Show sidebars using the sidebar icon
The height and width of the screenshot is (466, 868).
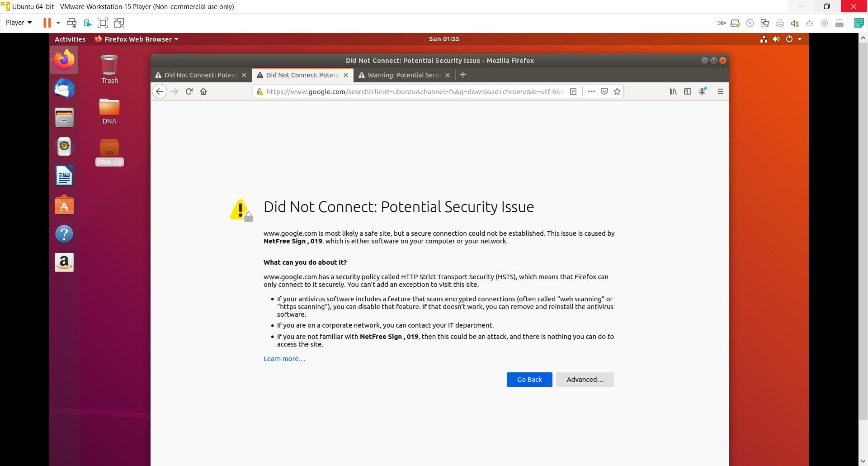[x=688, y=91]
